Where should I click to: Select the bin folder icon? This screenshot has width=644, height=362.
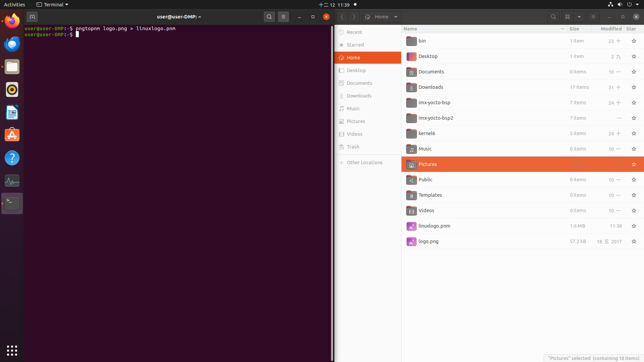pyautogui.click(x=411, y=41)
